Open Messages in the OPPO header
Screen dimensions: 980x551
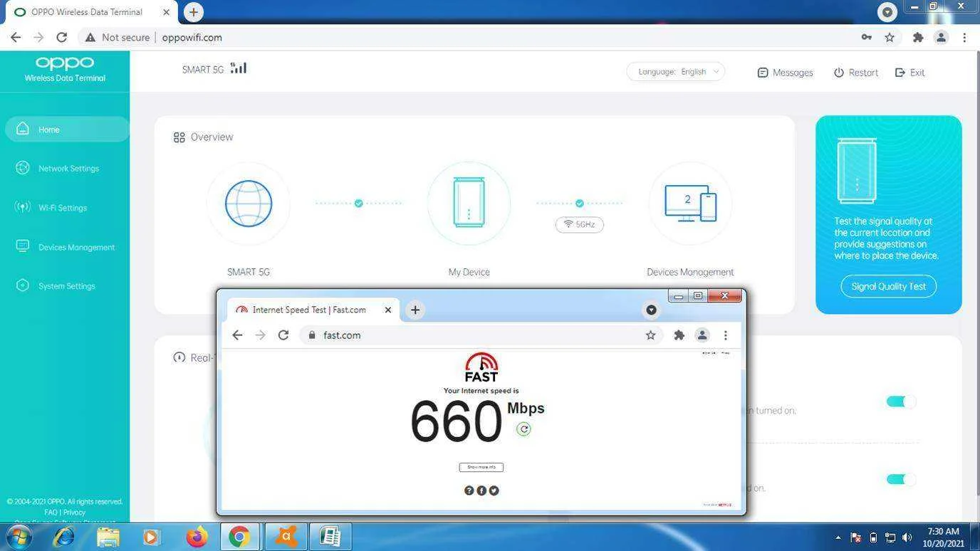coord(785,73)
